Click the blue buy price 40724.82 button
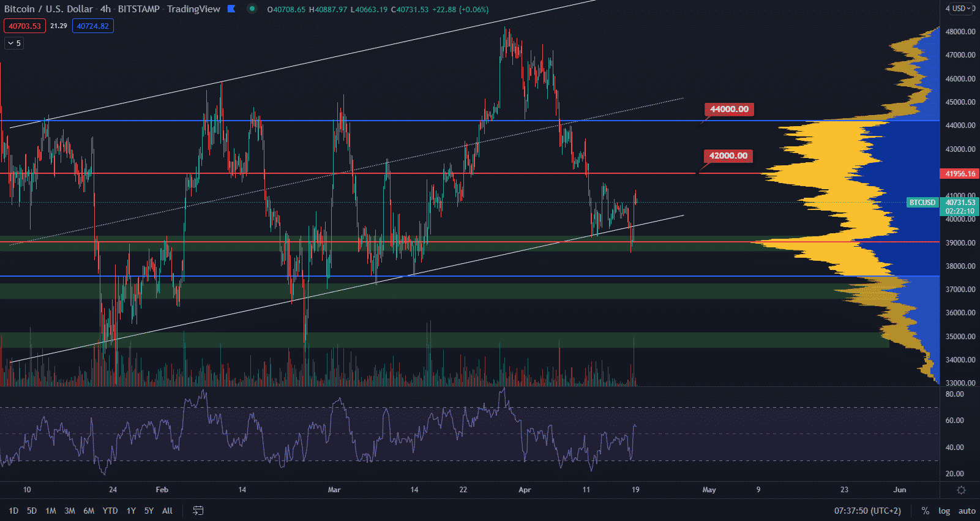Screen dimensions: 980x521 coord(92,26)
